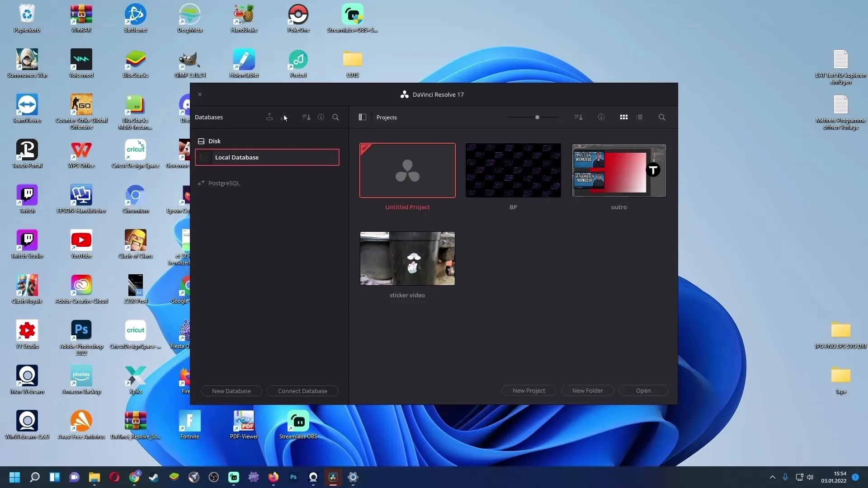Open the Projects sort order menu
This screenshot has width=868, height=488.
coord(578,117)
